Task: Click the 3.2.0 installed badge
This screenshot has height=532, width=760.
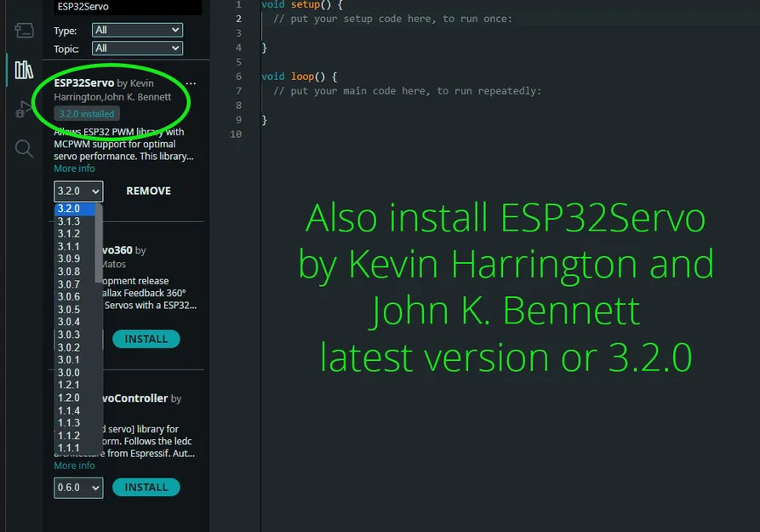Action: click(x=87, y=114)
